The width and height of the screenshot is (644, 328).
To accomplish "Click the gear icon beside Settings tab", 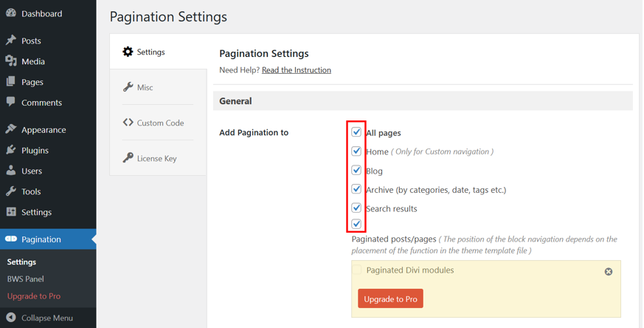I will coord(128,52).
